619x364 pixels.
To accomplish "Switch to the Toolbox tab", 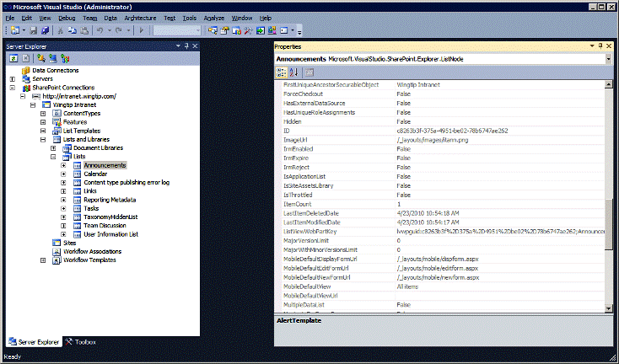I will (80, 342).
